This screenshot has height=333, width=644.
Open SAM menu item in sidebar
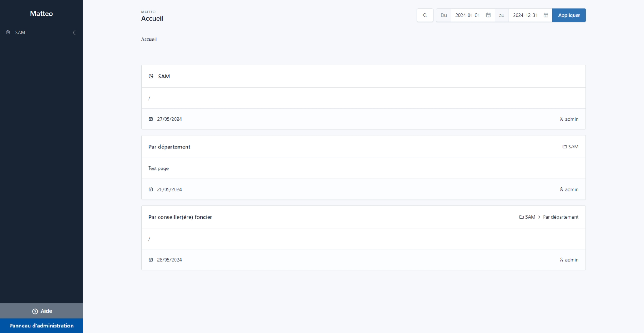(x=42, y=33)
